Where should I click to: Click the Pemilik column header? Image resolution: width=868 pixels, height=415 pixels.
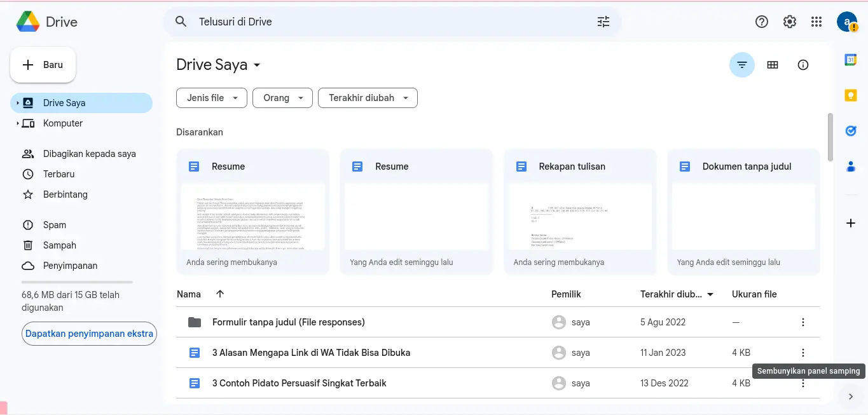[x=566, y=294]
